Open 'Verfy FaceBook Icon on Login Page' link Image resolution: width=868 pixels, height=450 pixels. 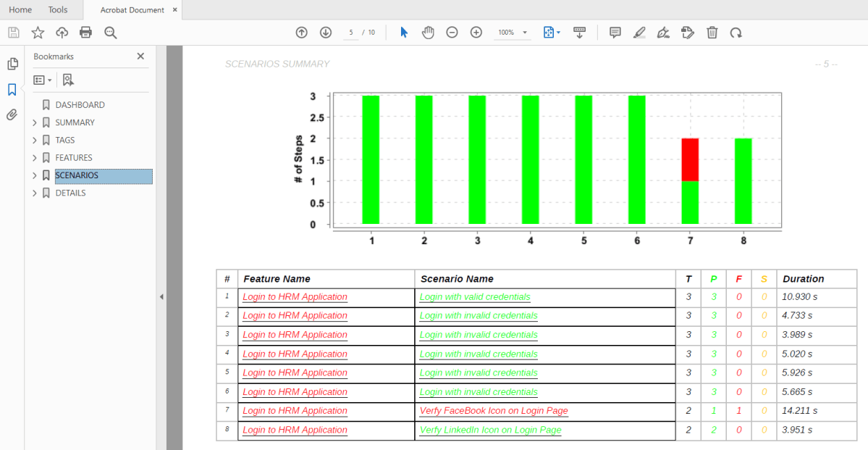tap(494, 411)
